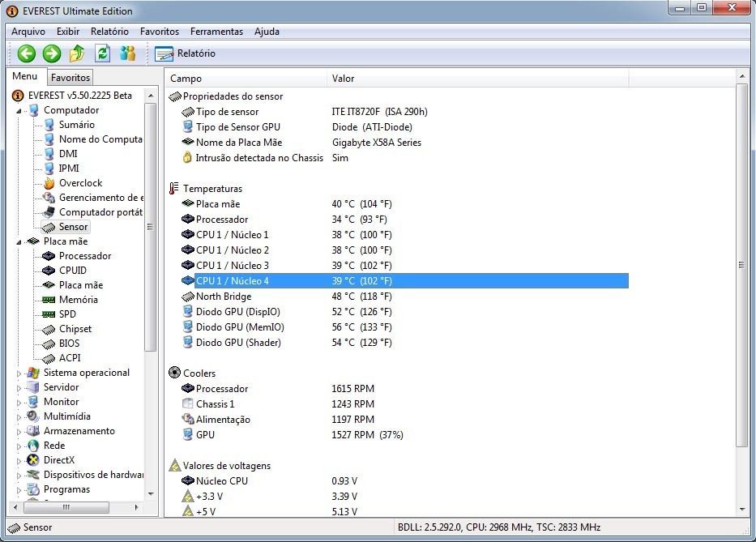Expand the Monitor tree node
Image resolution: width=756 pixels, height=542 pixels.
pyautogui.click(x=19, y=402)
